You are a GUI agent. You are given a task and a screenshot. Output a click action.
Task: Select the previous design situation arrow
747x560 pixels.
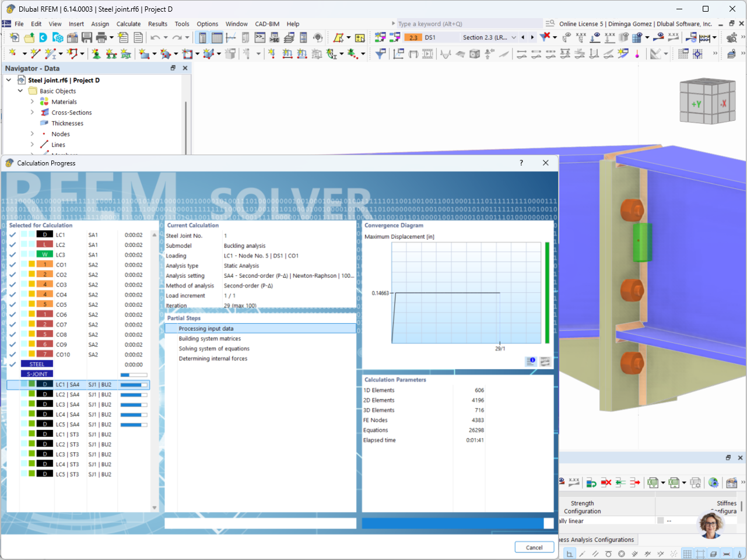(522, 37)
